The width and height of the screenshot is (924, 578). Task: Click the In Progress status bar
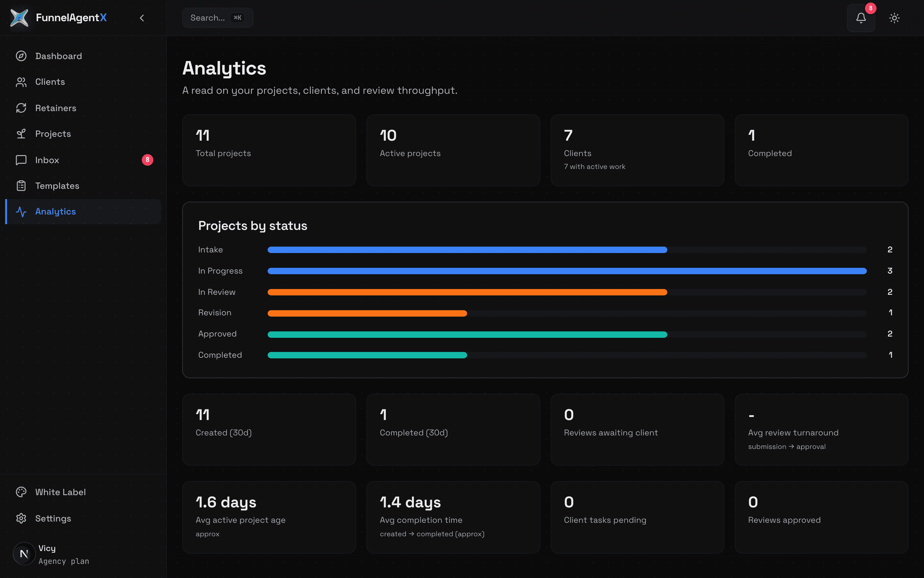567,271
